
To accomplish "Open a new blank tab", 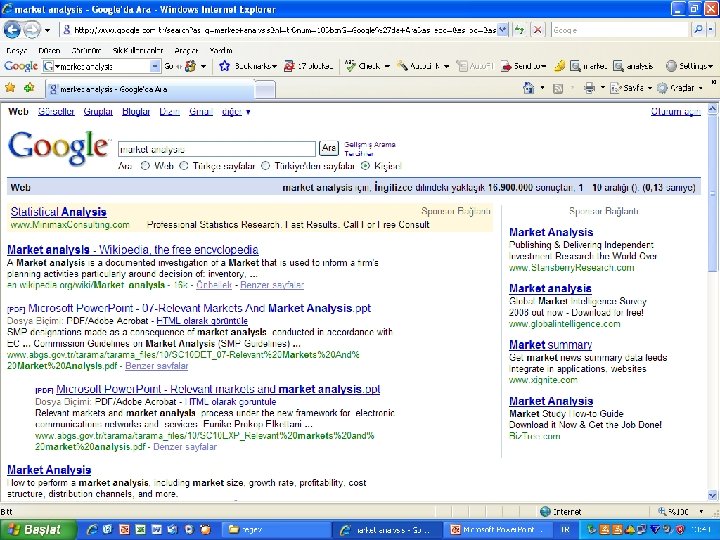I will click(x=265, y=89).
